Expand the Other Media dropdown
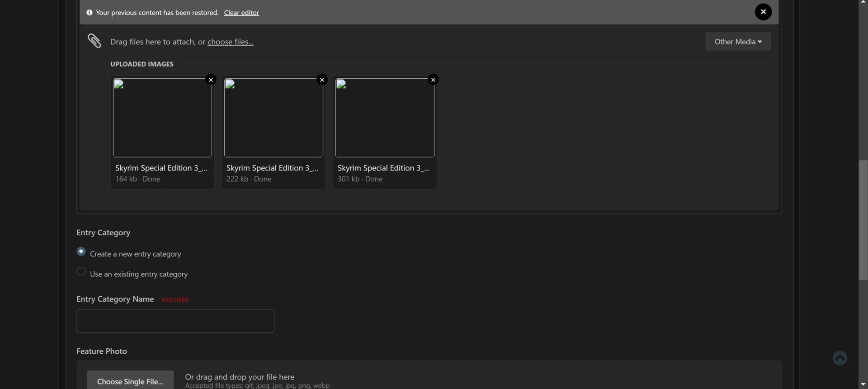 tap(738, 42)
